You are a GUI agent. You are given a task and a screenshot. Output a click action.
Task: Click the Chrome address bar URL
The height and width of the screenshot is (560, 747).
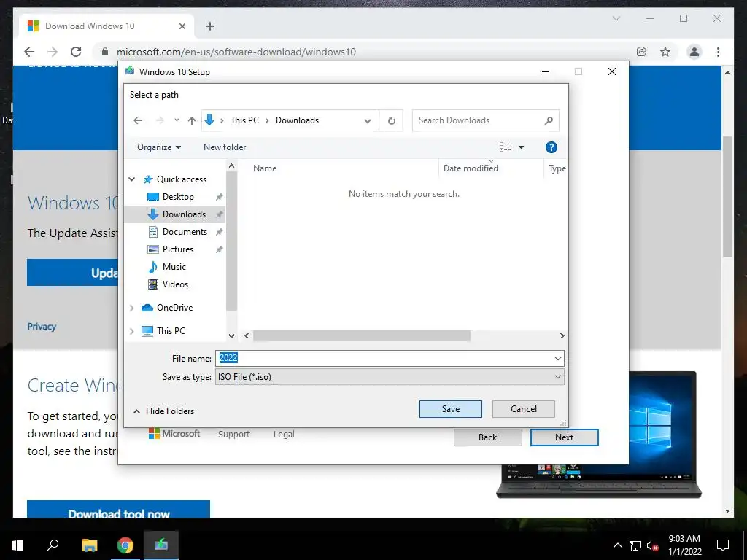[236, 52]
